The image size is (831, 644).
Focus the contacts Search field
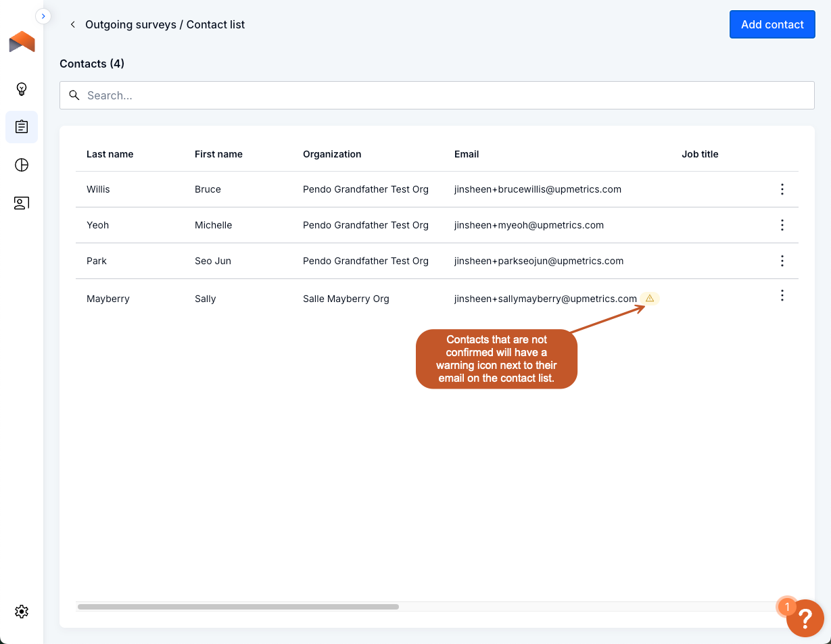coord(446,95)
